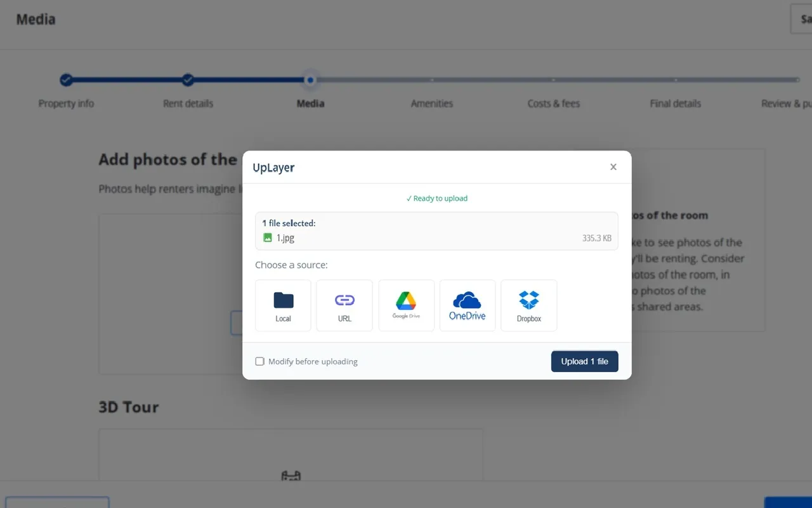The height and width of the screenshot is (508, 812).
Task: Close the UpLayer dialog
Action: [613, 167]
